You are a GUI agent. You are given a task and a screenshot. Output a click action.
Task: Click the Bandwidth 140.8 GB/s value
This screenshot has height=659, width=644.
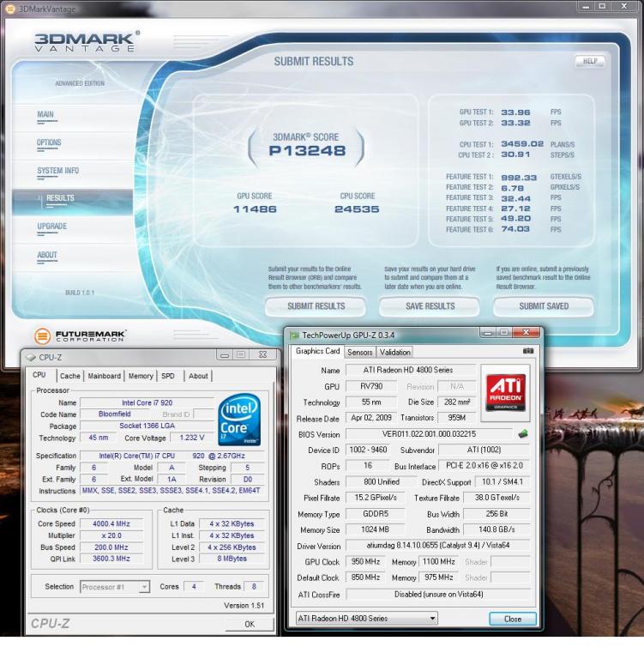pyautogui.click(x=497, y=529)
